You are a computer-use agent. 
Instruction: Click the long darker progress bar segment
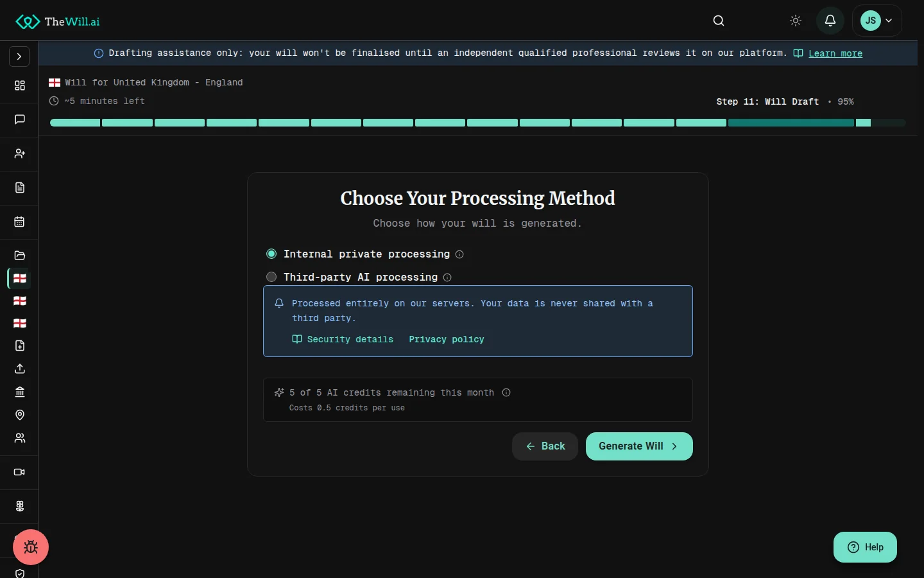point(791,123)
